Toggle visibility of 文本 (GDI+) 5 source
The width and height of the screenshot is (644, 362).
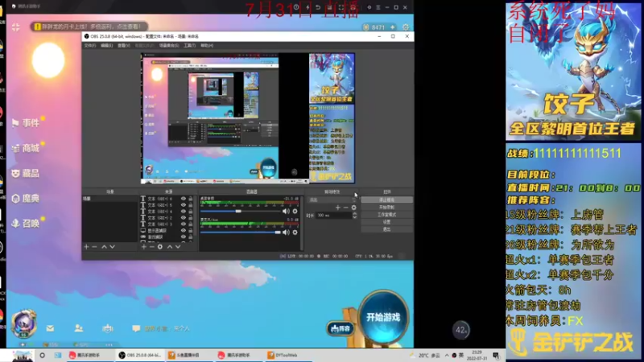(x=184, y=205)
